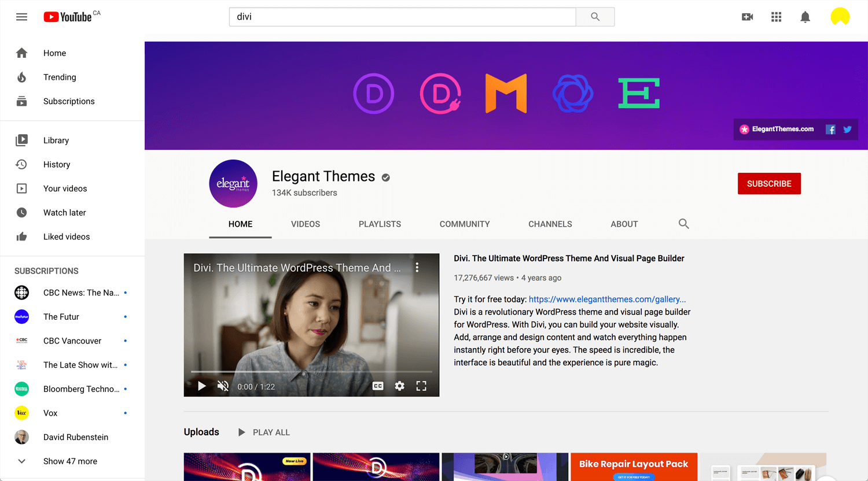Switch to the Playlists tab
868x481 pixels.
(380, 224)
